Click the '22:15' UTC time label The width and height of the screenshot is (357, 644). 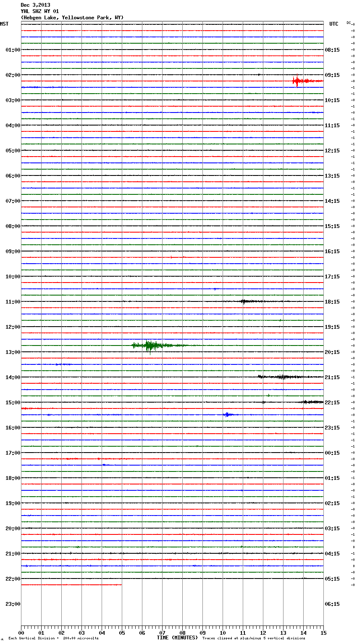(332, 403)
